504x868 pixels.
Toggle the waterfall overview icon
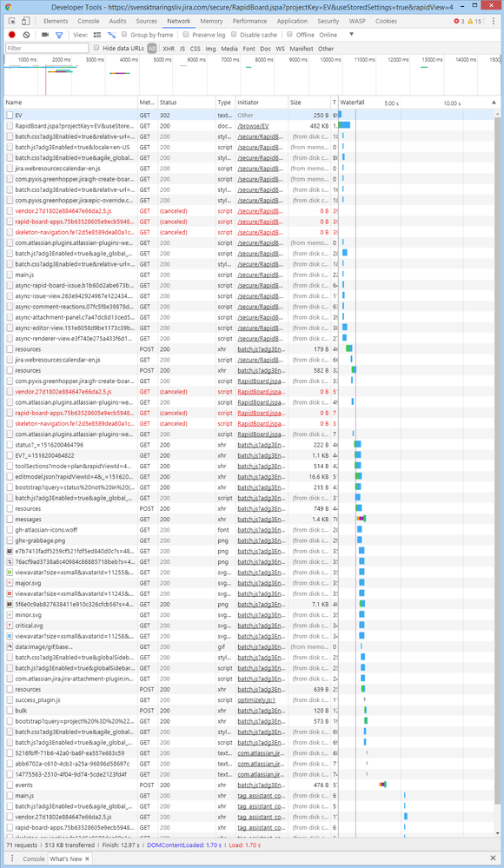click(x=111, y=35)
